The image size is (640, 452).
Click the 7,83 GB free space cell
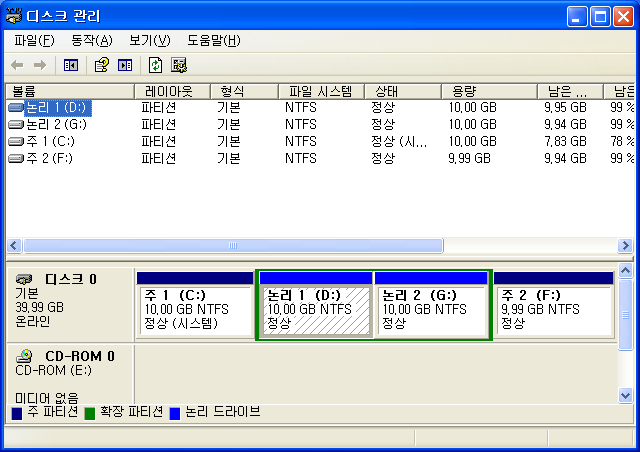(565, 141)
